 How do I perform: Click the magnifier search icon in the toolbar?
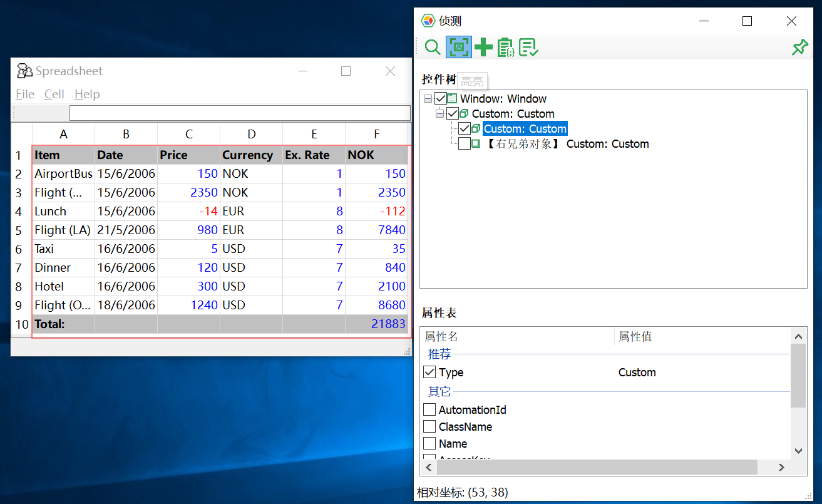coord(432,47)
